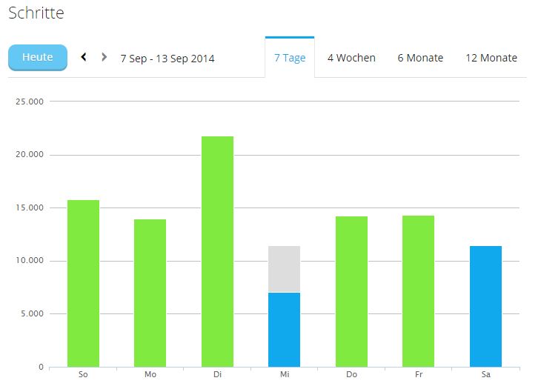The height and width of the screenshot is (392, 541).
Task: Click the green Friday (Fr) bar
Action: tap(418, 291)
